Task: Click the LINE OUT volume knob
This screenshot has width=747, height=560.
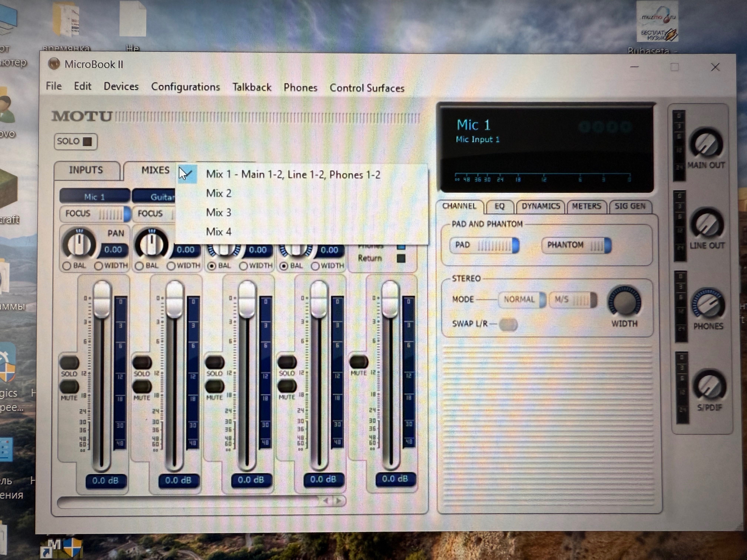Action: tap(707, 225)
